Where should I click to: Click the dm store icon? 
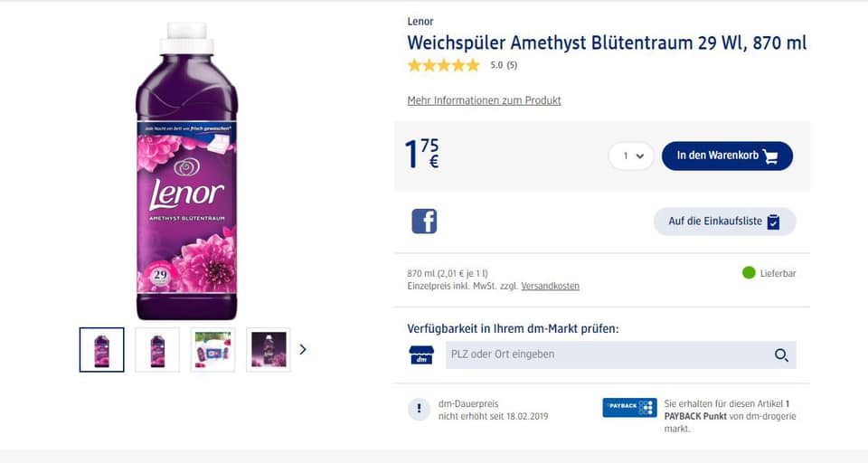point(422,355)
